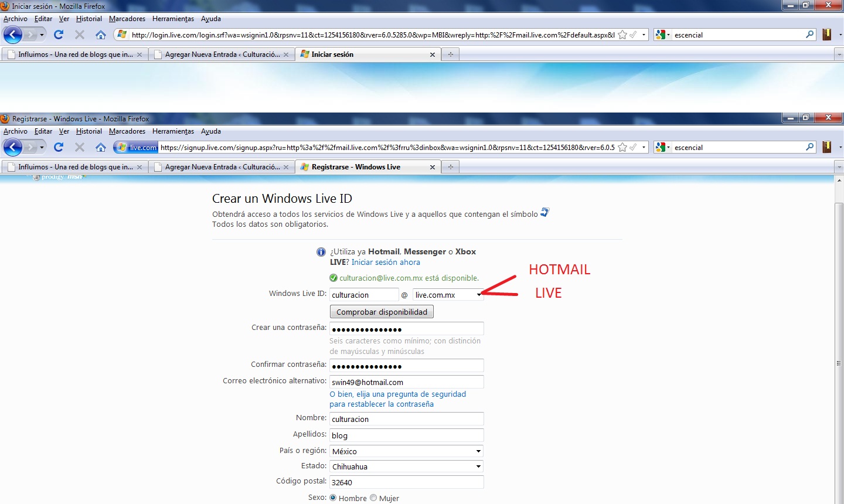This screenshot has width=844, height=504.
Task: Open Archivo menu in Registrarse window
Action: coord(15,131)
